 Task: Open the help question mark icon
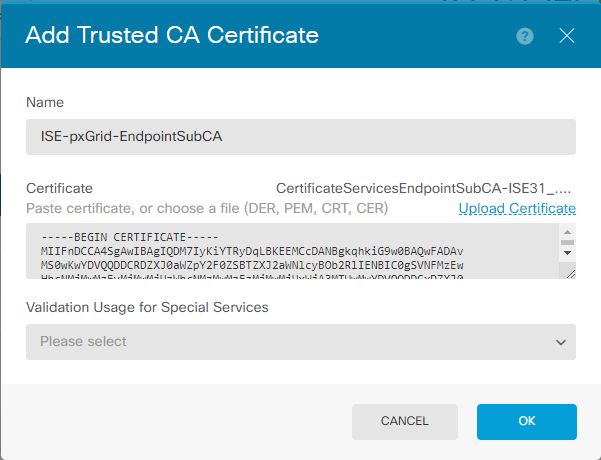[525, 36]
